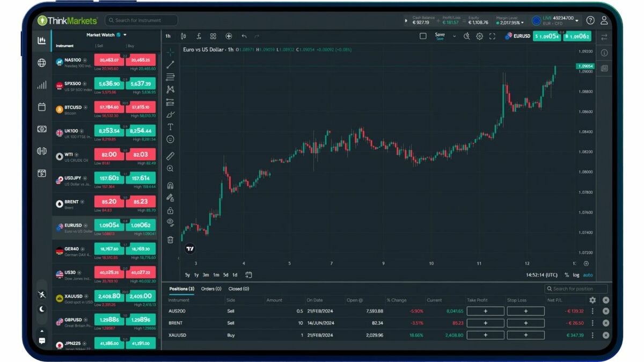Open the dumbbell icon in left sidebar
This screenshot has height=362, width=644.
(42, 151)
